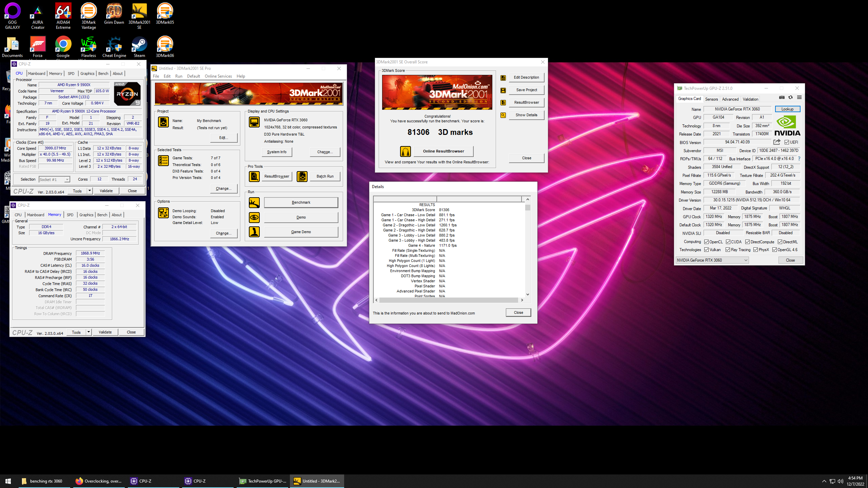Image resolution: width=868 pixels, height=488 pixels.
Task: Open the Socket #1 selection dropdown in CPU-Z
Action: (54, 180)
